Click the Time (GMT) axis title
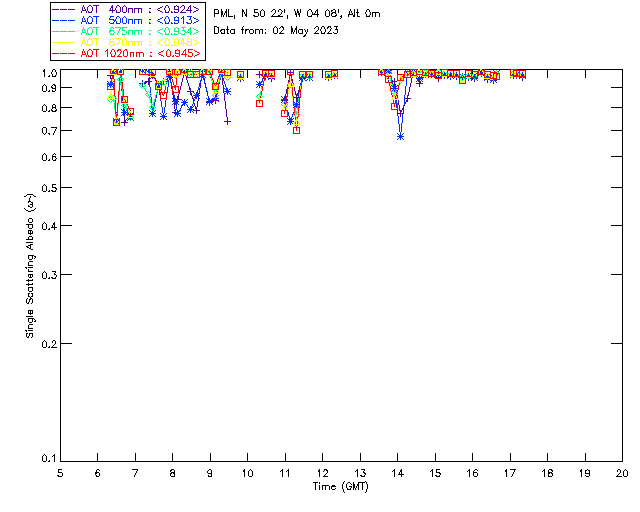The height and width of the screenshot is (512, 640). (x=341, y=487)
